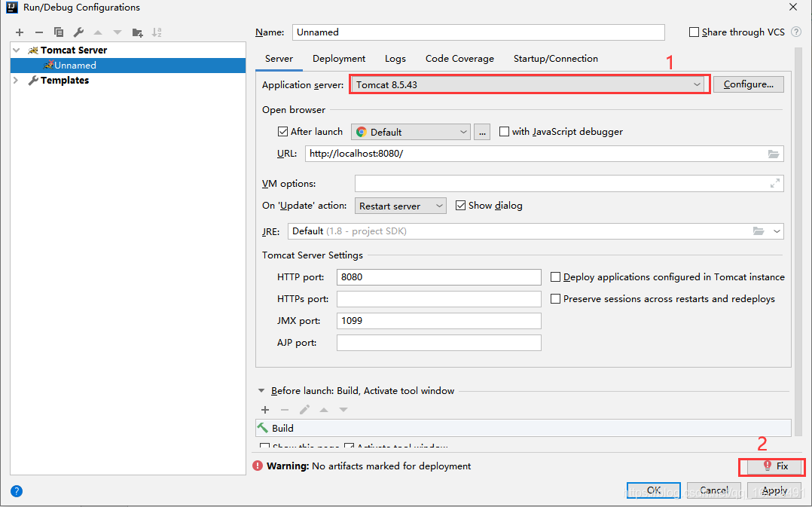This screenshot has height=507, width=812.
Task: Click right panel vertical scrollbar
Action: (798, 243)
